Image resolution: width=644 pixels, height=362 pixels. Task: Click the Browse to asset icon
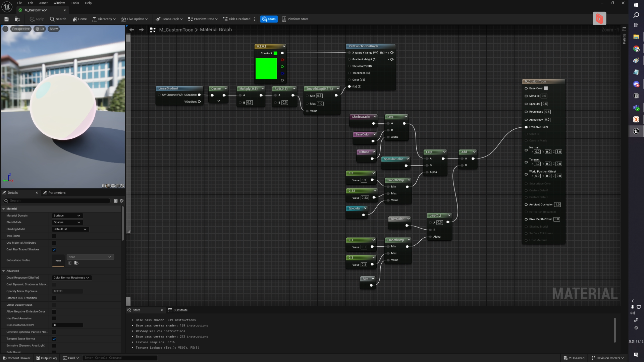tap(17, 19)
